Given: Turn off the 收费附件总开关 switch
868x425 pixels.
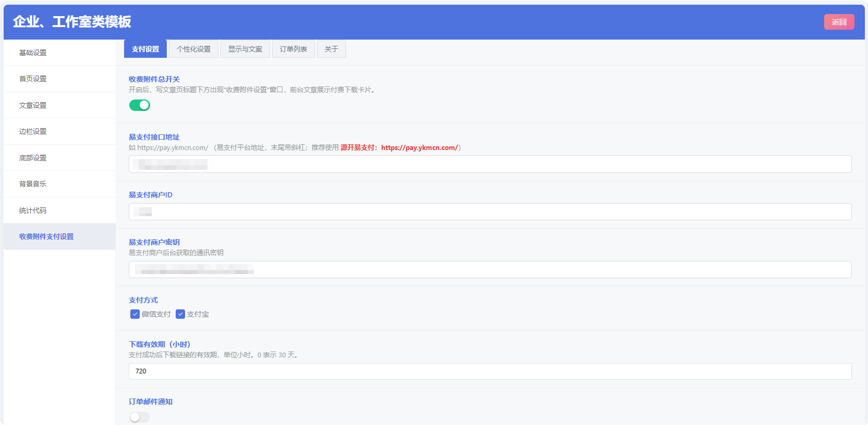Looking at the screenshot, I should pyautogui.click(x=140, y=105).
